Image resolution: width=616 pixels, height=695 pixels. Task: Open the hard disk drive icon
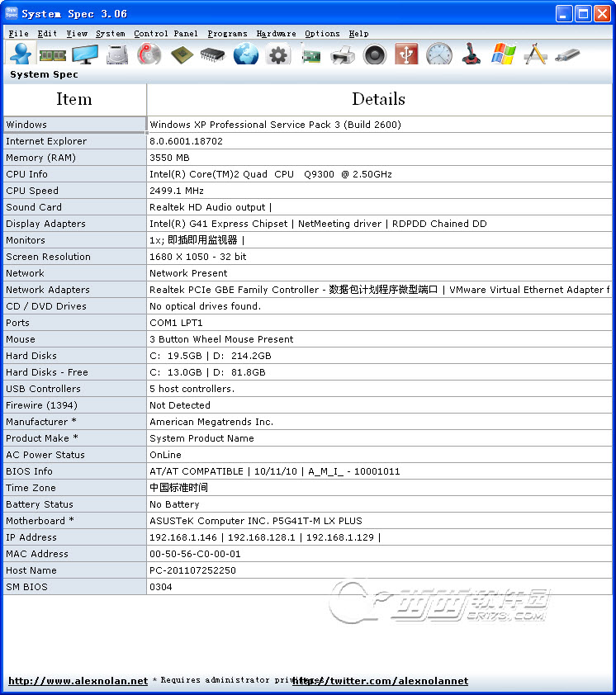pos(117,54)
